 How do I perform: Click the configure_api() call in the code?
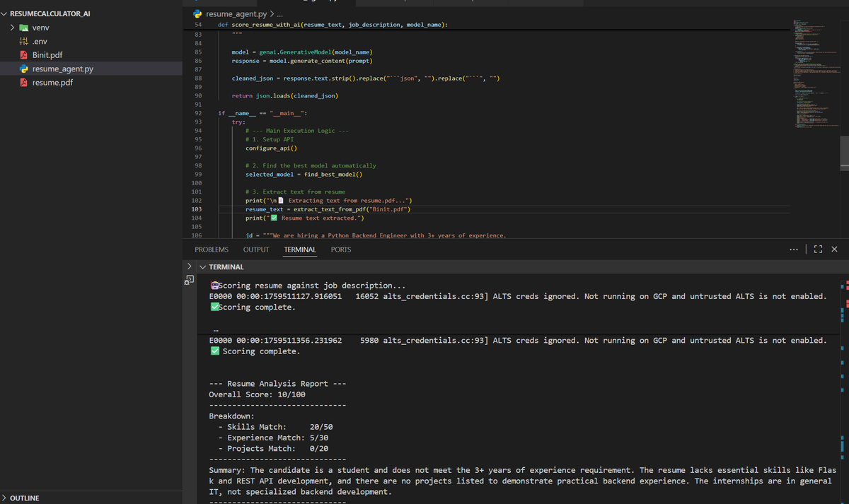271,148
